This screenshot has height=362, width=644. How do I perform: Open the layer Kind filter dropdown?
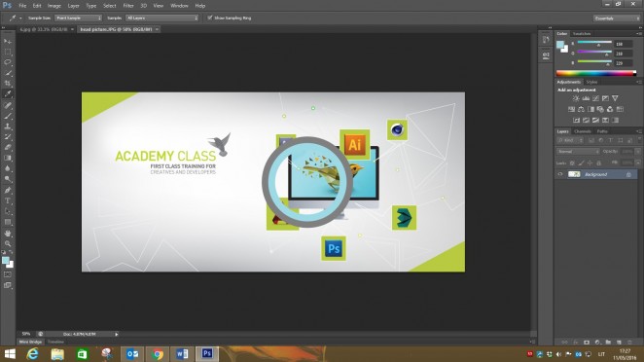pyautogui.click(x=570, y=140)
